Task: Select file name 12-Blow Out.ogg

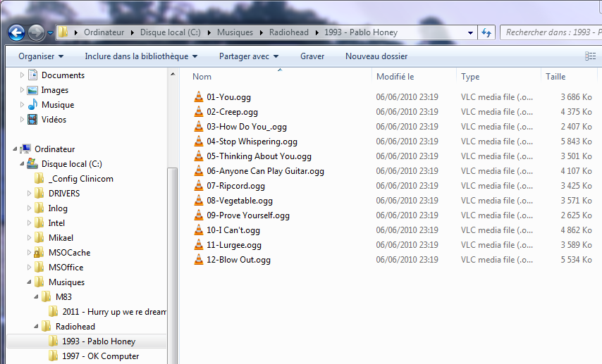Action: 238,260
